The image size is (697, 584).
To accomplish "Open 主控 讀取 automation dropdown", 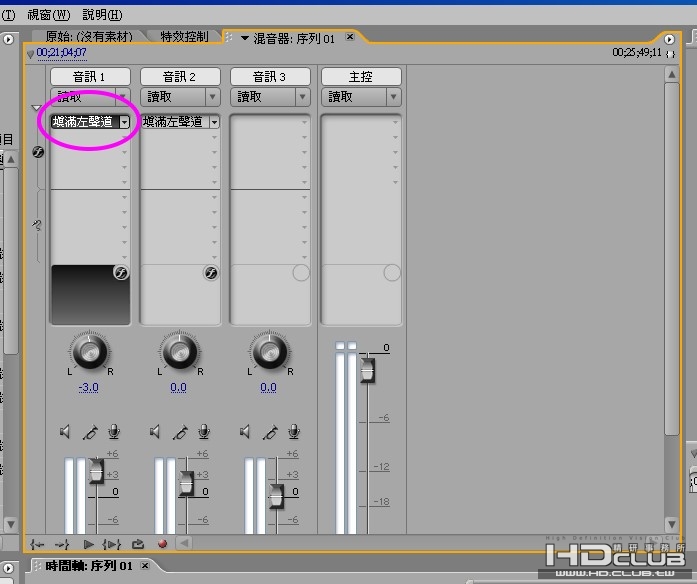I will pyautogui.click(x=393, y=96).
